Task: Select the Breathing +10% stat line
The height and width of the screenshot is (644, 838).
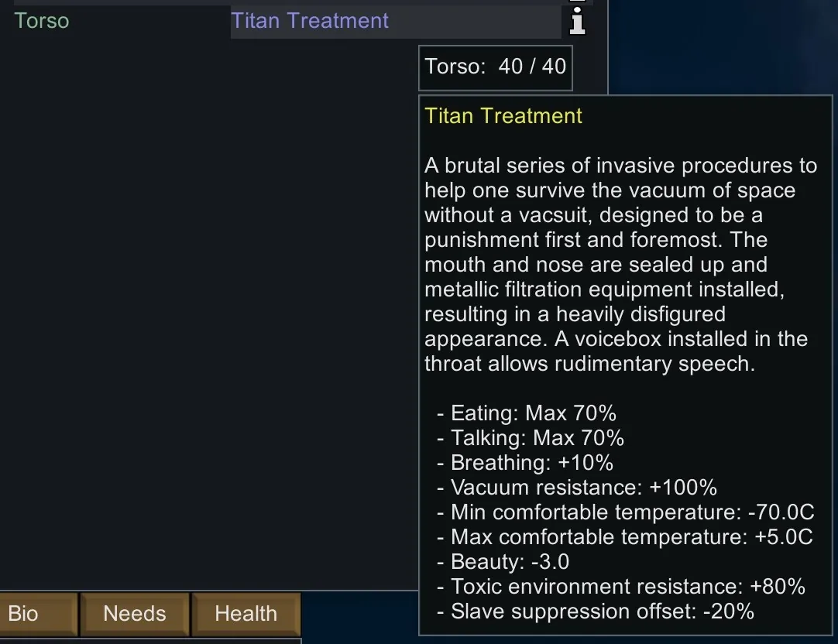Action: [x=532, y=463]
